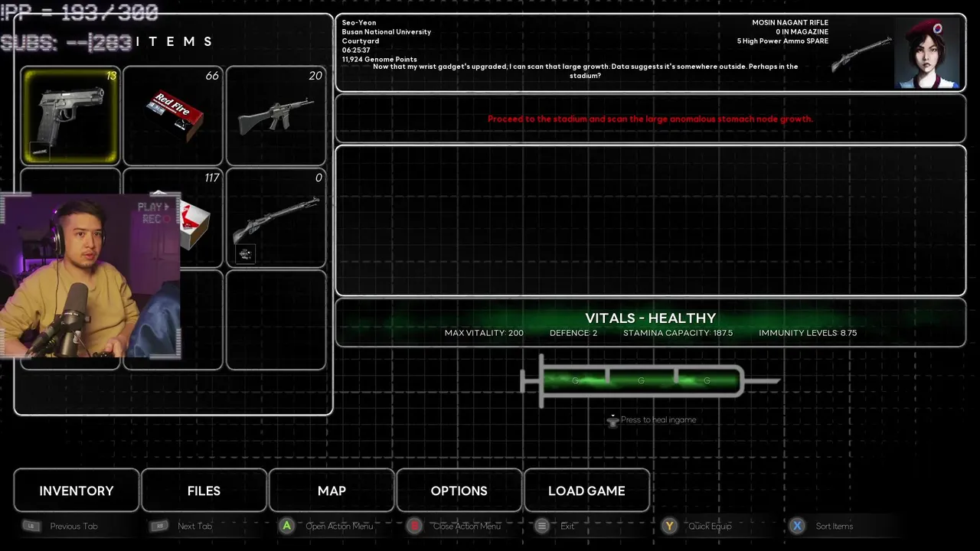Image resolution: width=980 pixels, height=551 pixels.
Task: Click the yellow Y Quick Equip icon
Action: [670, 526]
